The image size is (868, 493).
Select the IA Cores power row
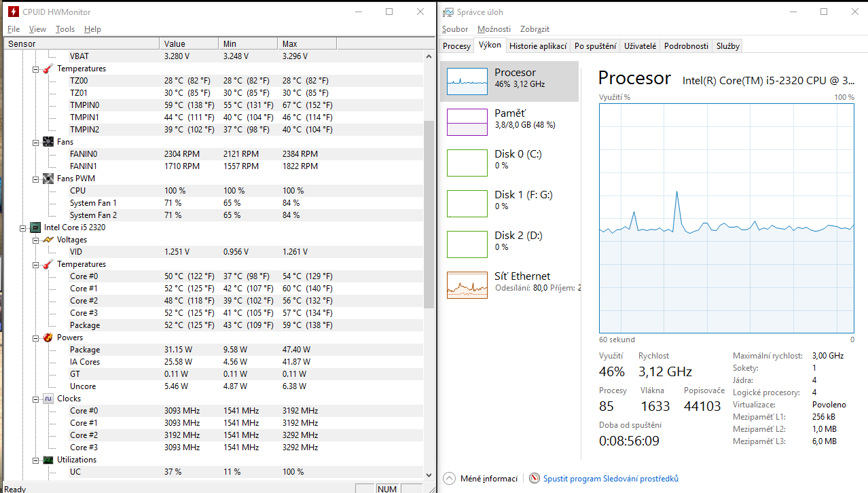point(213,362)
